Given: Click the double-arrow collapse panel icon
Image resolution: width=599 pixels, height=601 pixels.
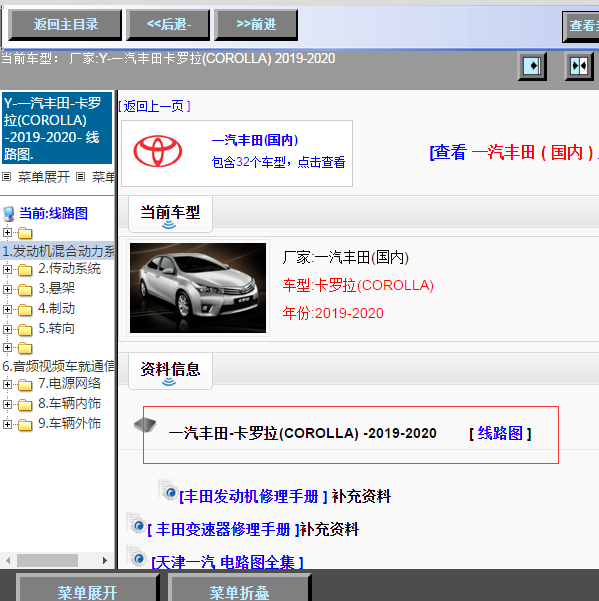Looking at the screenshot, I should [579, 66].
